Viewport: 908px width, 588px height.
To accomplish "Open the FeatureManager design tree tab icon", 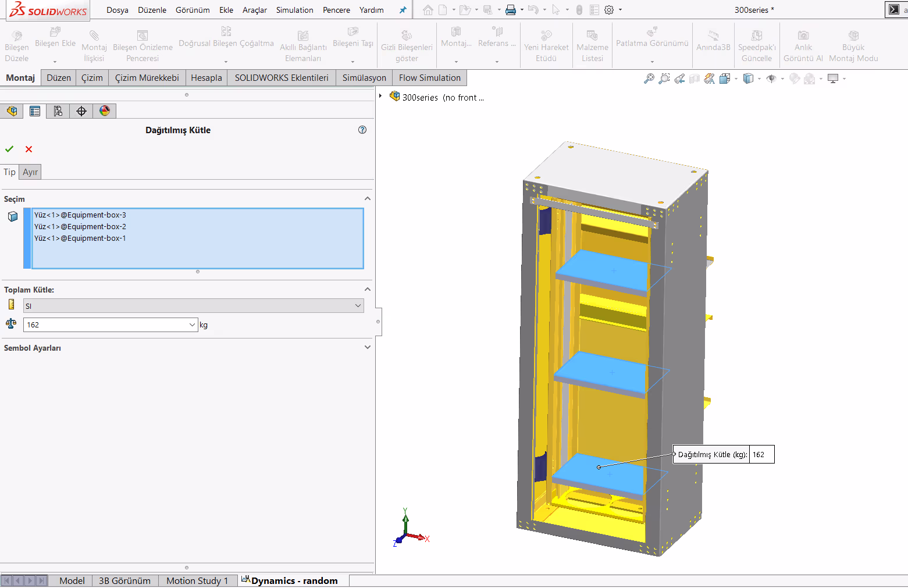I will [x=12, y=111].
